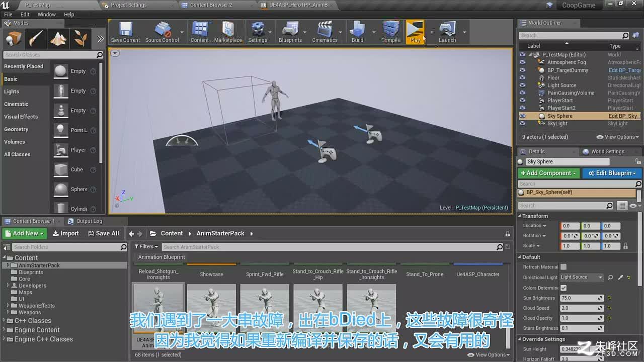Enable Refresh Material checkbox
This screenshot has height=362, width=644.
[x=563, y=267]
